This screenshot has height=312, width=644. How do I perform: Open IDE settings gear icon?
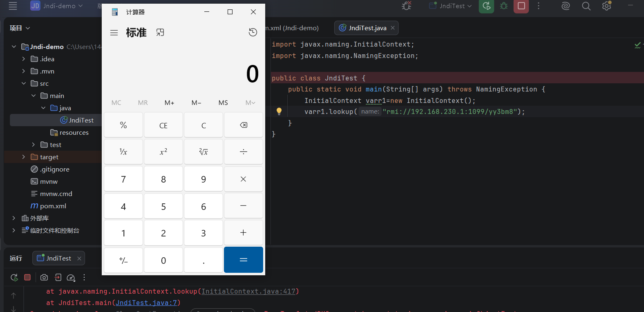click(x=606, y=6)
